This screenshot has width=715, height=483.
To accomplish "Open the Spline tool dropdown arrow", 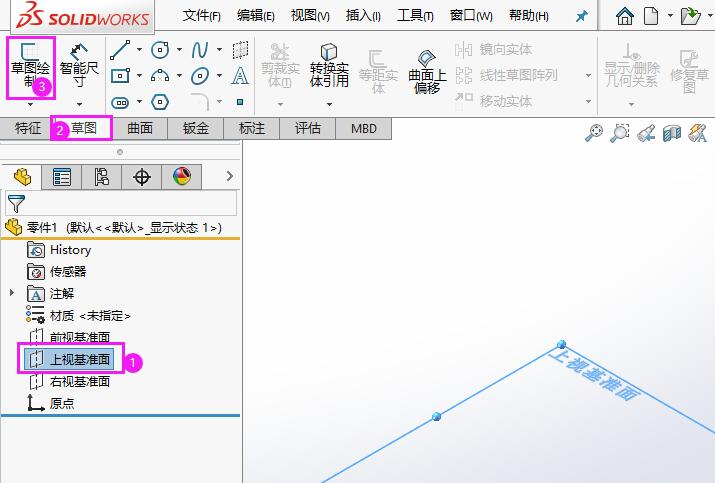I will tap(219, 49).
